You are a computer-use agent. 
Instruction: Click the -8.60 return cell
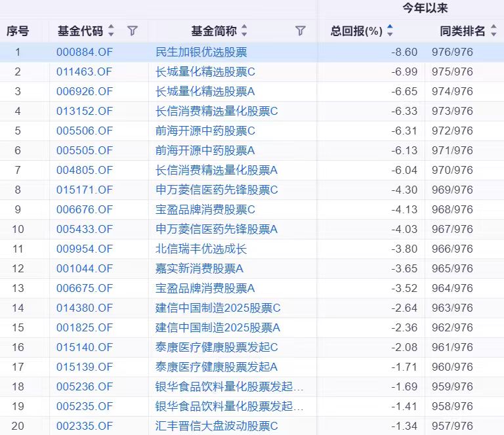point(404,52)
